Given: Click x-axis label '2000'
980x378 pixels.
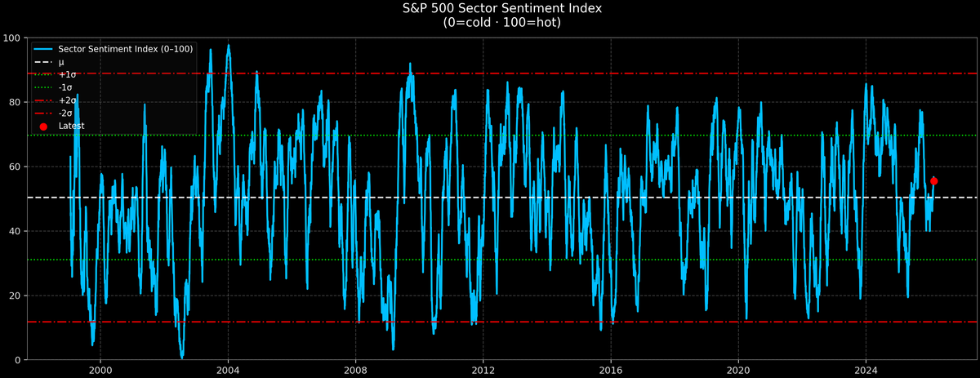Looking at the screenshot, I should [x=100, y=370].
